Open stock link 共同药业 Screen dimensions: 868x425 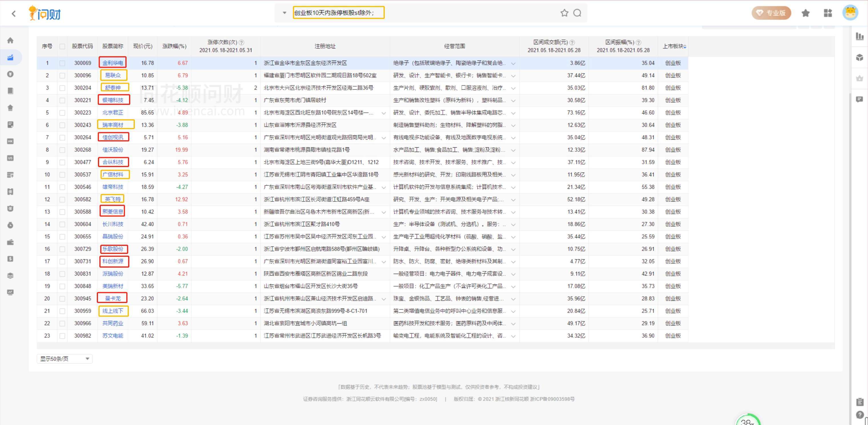(113, 324)
